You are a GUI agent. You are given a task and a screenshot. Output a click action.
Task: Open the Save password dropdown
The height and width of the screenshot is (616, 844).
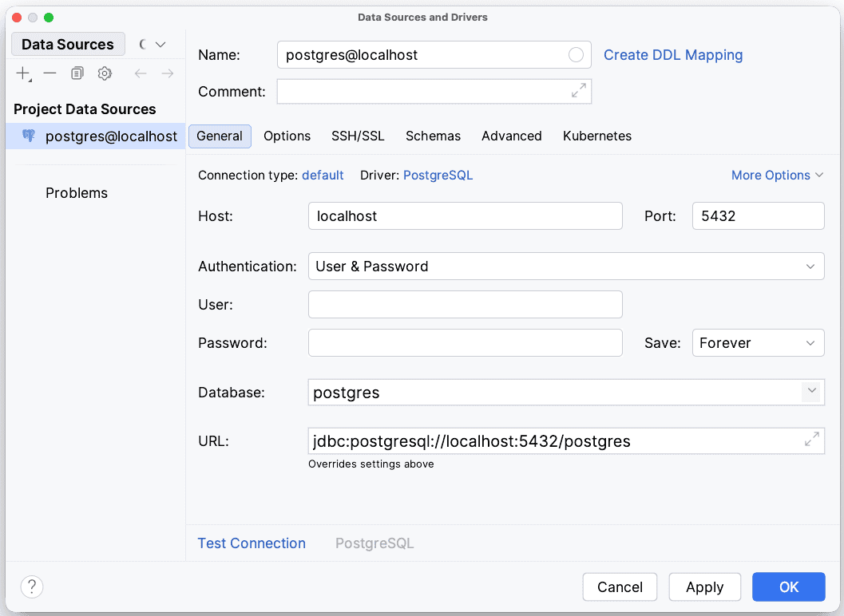point(757,343)
